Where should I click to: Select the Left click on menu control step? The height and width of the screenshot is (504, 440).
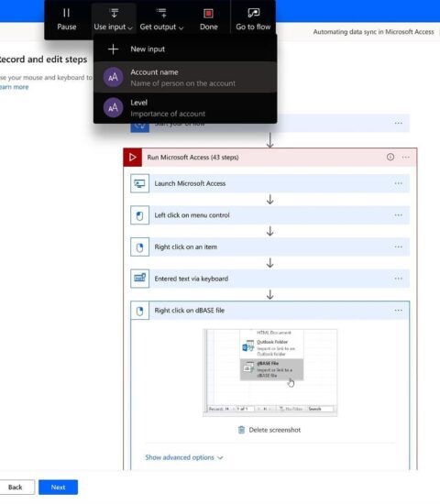(x=270, y=215)
